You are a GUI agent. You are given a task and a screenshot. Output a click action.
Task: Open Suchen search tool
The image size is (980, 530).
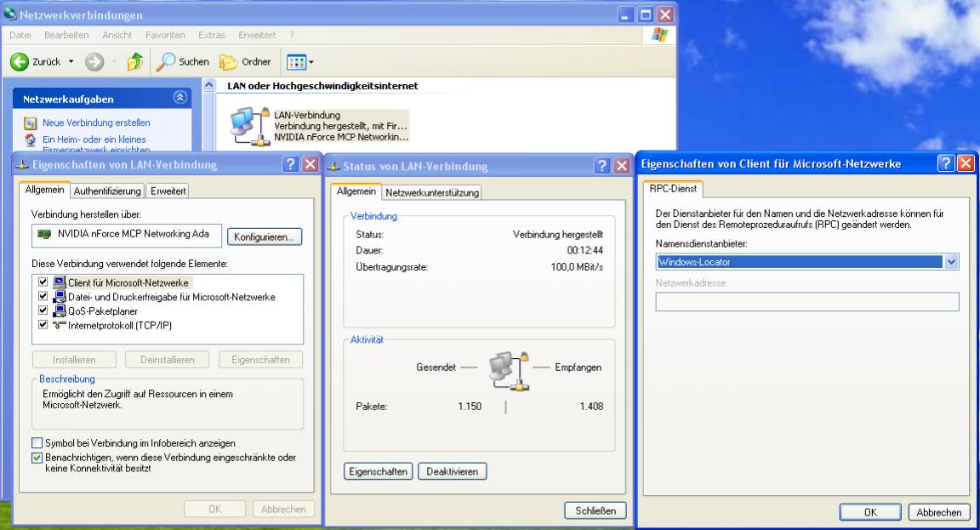click(x=182, y=62)
